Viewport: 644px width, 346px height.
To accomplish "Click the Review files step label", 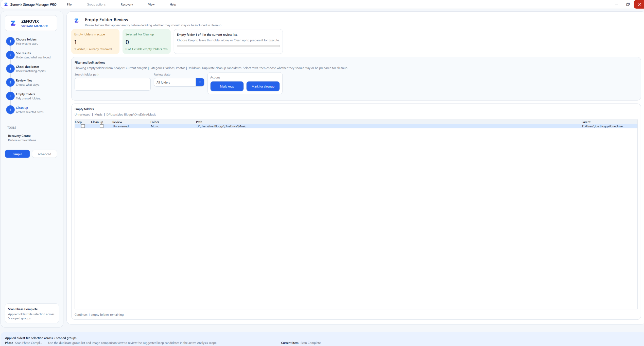I will point(24,80).
